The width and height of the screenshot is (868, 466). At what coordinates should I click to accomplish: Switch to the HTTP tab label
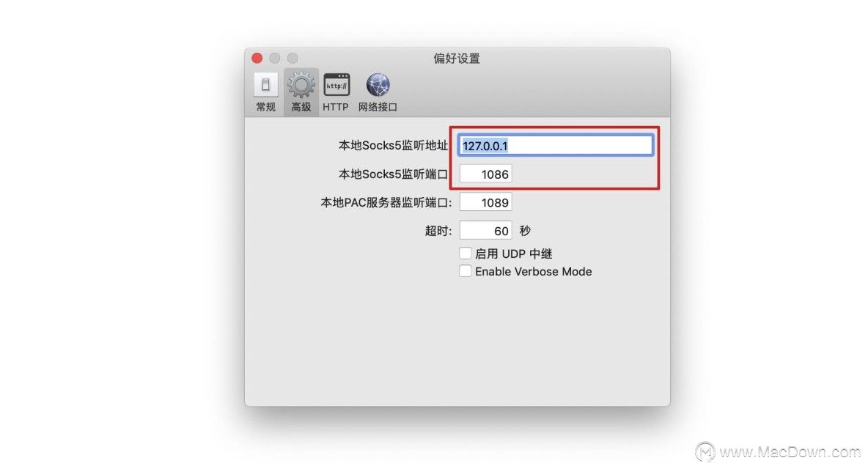336,107
